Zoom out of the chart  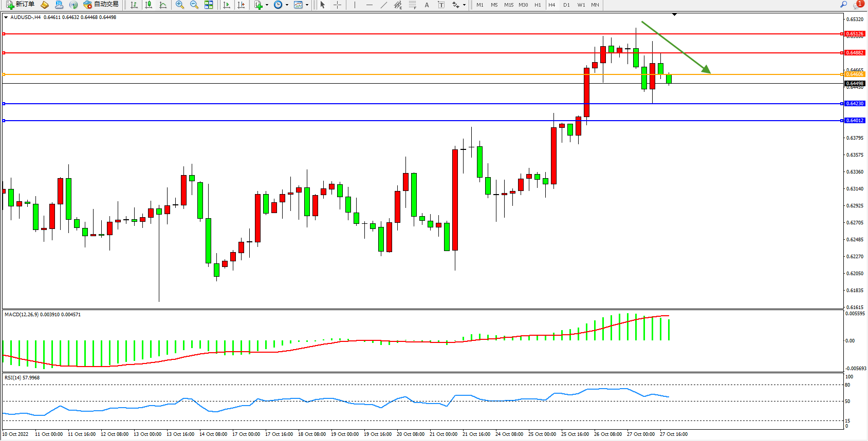(x=194, y=5)
